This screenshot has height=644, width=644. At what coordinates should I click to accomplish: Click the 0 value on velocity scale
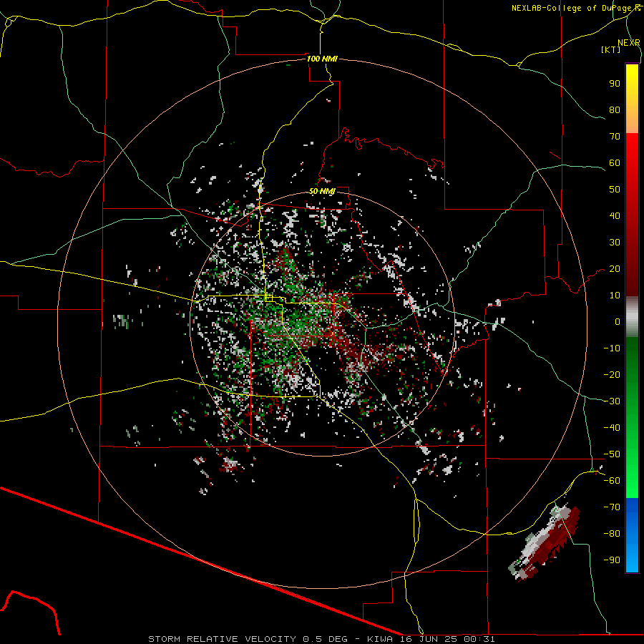point(618,322)
